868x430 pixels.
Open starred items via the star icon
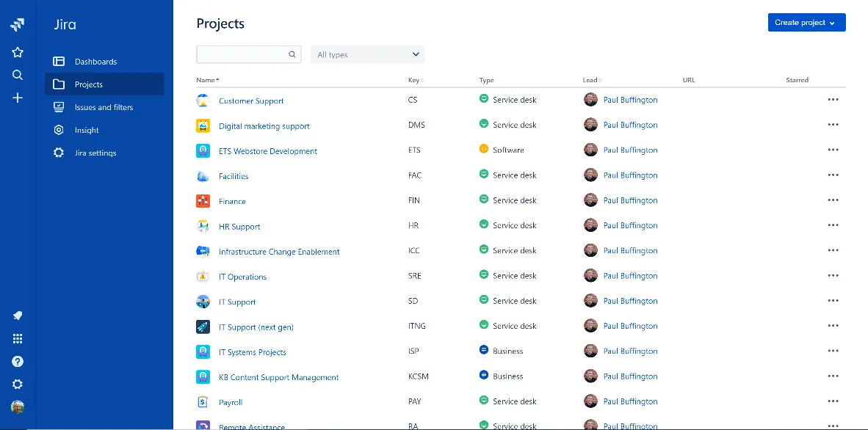(x=18, y=52)
